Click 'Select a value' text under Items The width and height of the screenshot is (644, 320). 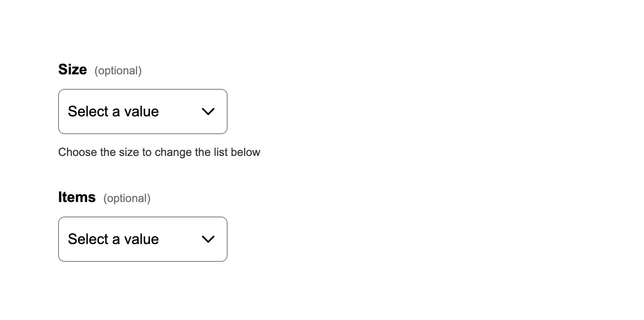(x=113, y=239)
